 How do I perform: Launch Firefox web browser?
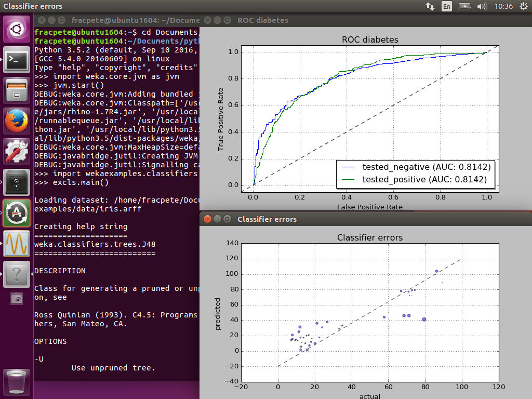[x=17, y=122]
